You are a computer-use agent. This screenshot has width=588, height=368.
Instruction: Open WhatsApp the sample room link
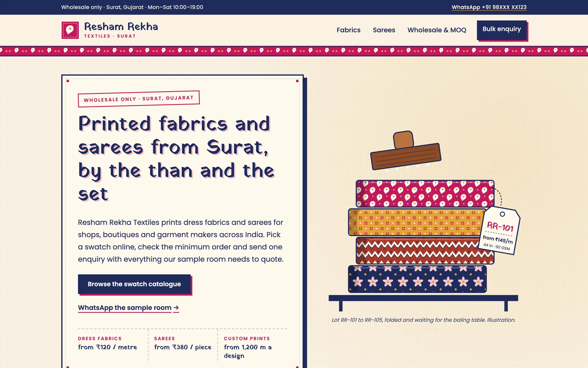128,308
